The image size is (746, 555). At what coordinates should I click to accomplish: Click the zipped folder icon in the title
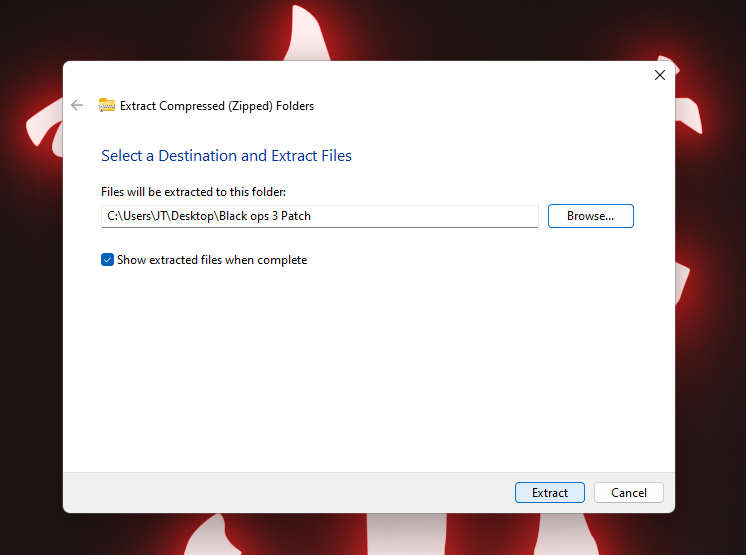(107, 105)
